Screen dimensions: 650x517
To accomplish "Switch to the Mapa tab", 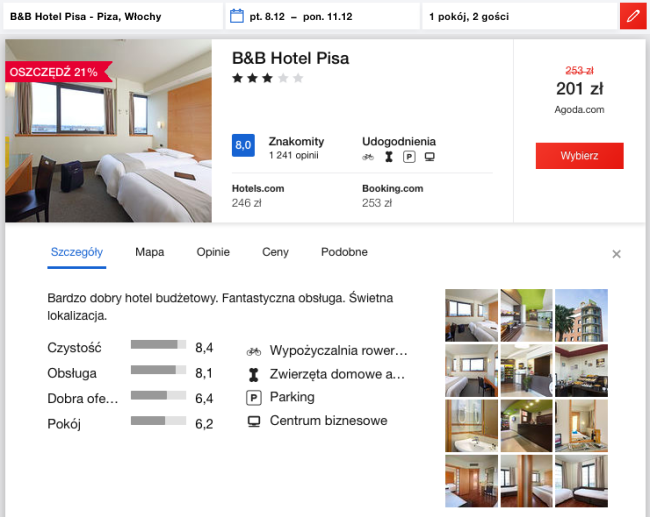I will point(150,252).
